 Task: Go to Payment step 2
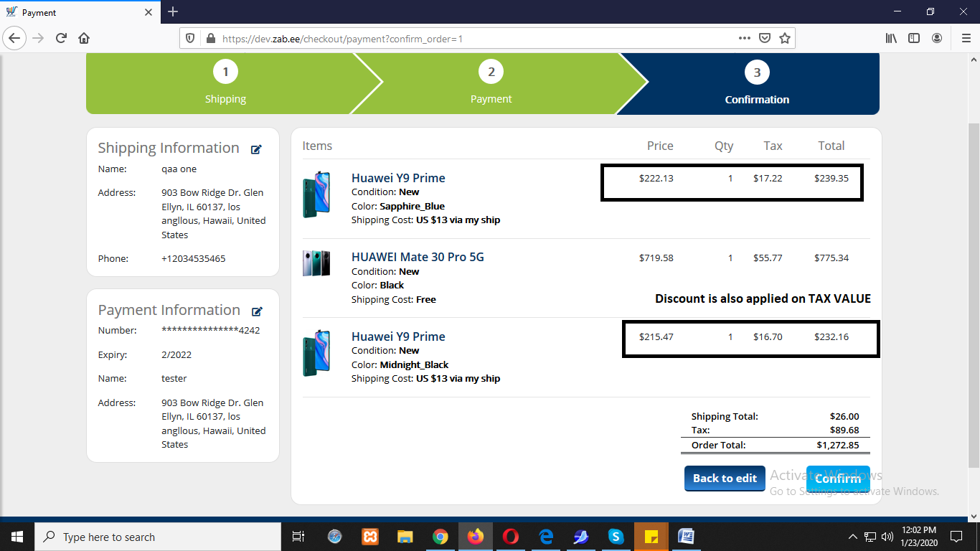(x=491, y=83)
